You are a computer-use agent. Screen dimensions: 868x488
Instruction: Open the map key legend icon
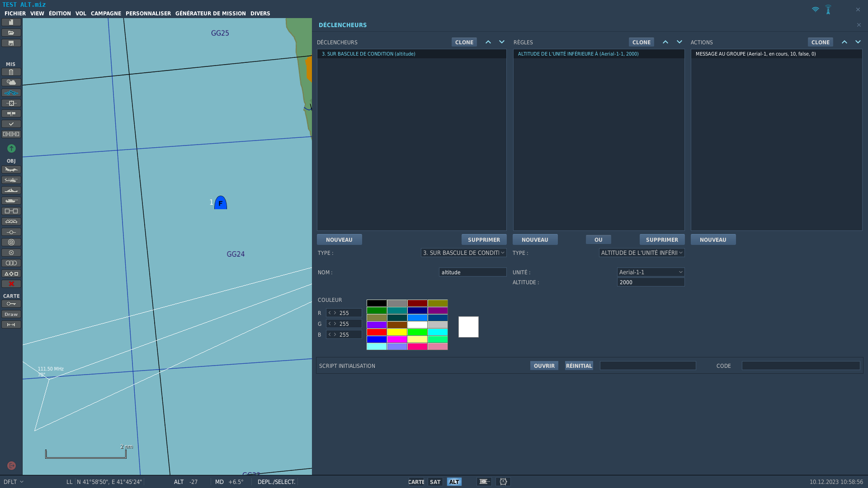[11, 304]
